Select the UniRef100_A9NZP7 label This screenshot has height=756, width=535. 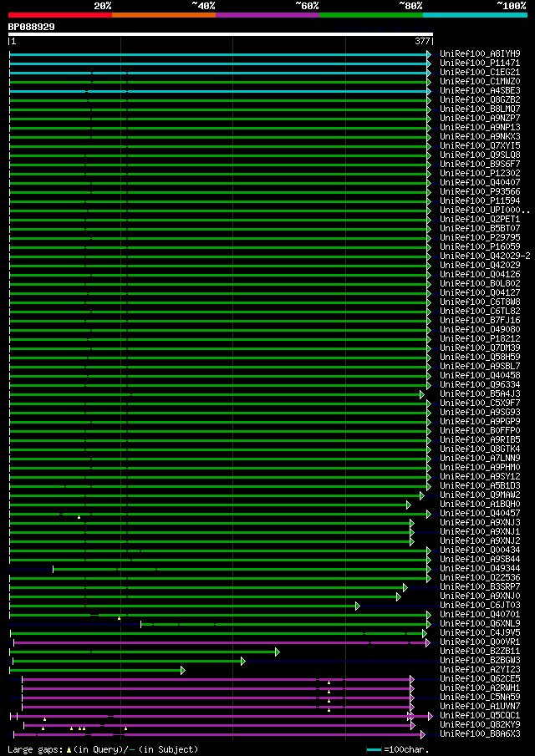[x=480, y=118]
